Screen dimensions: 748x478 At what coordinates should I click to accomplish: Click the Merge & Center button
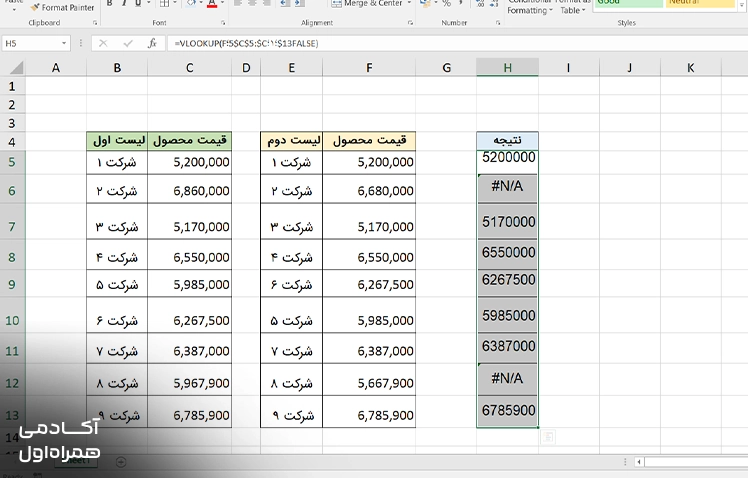click(367, 3)
